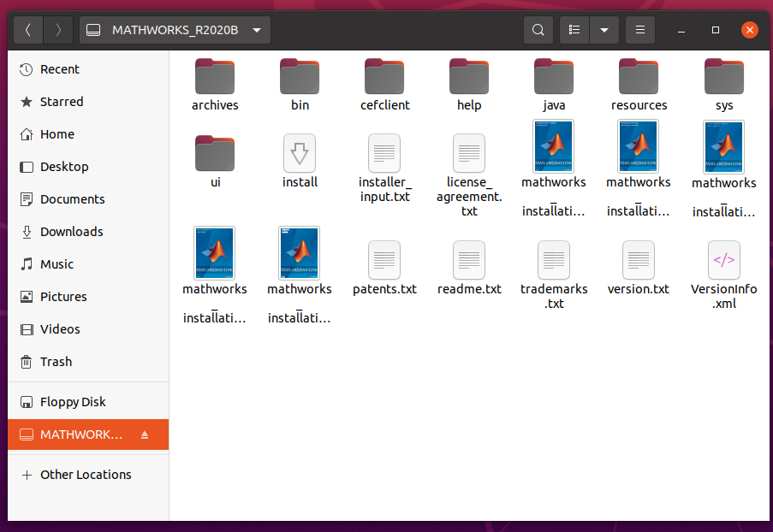
Task: Select the bin folder
Action: point(300,85)
